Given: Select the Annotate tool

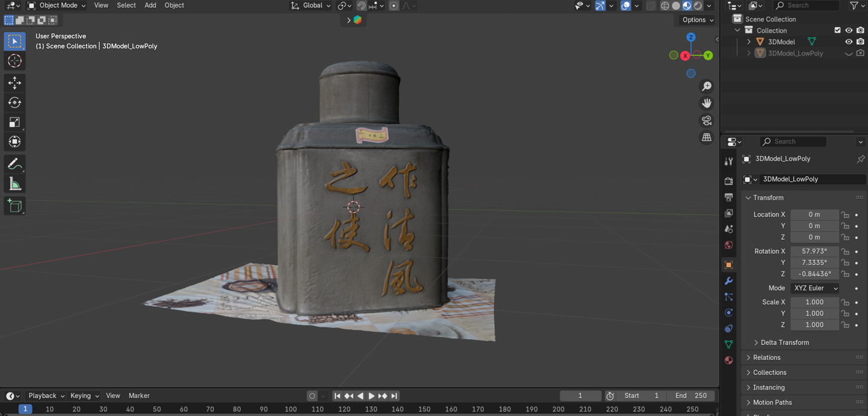Looking at the screenshot, I should coord(14,164).
